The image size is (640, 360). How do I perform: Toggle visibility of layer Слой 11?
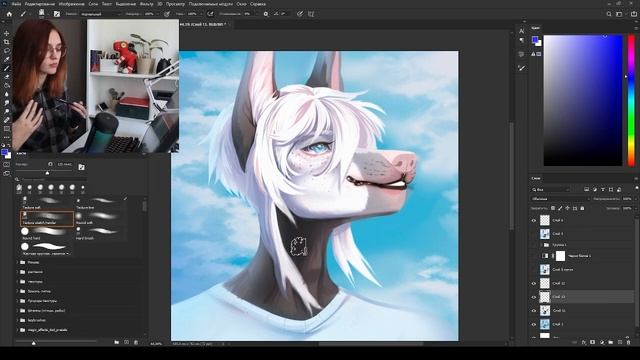(x=533, y=311)
